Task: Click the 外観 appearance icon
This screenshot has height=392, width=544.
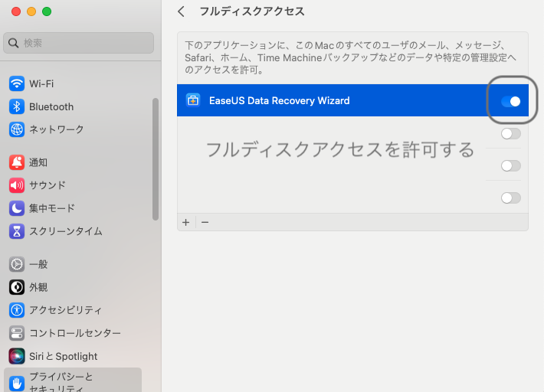Action: [17, 287]
